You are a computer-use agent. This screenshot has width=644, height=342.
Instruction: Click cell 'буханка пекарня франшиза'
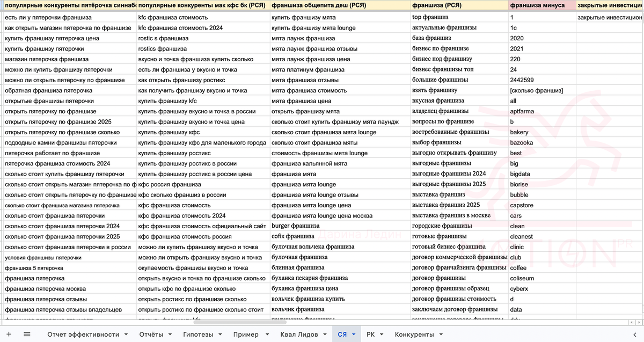click(339, 278)
